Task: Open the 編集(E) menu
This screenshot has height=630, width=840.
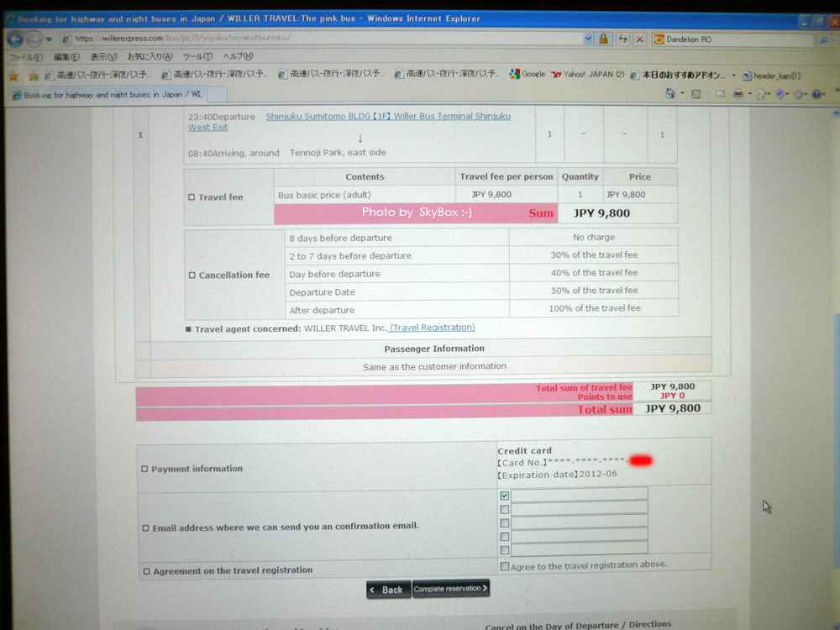Action: (x=66, y=57)
